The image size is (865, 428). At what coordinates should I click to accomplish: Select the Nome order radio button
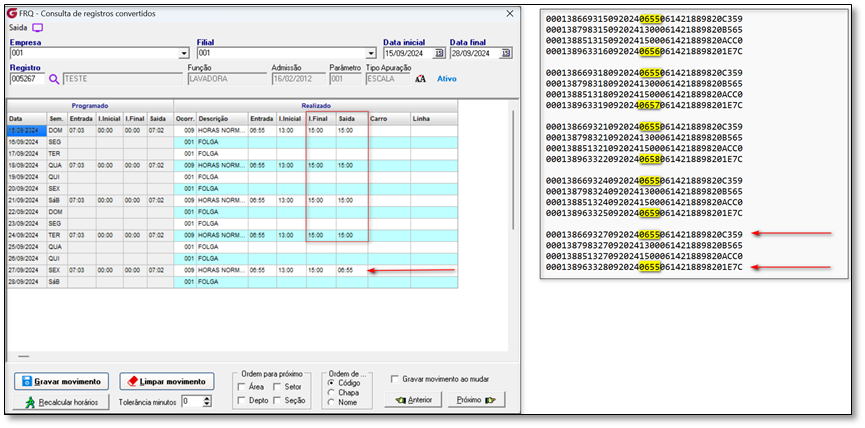331,402
